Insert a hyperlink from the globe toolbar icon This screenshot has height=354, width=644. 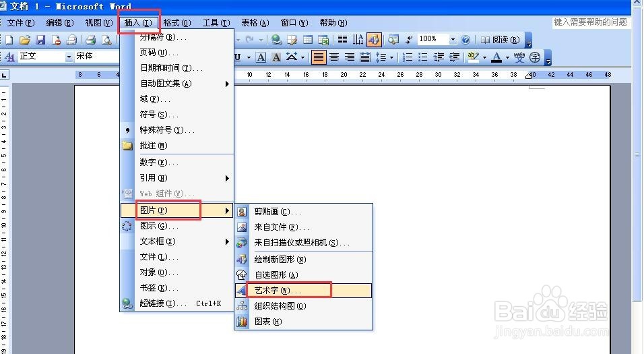click(276, 40)
